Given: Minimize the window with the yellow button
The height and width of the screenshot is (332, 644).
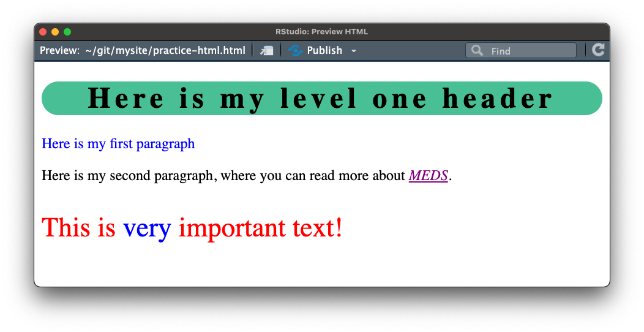Looking at the screenshot, I should click(55, 32).
